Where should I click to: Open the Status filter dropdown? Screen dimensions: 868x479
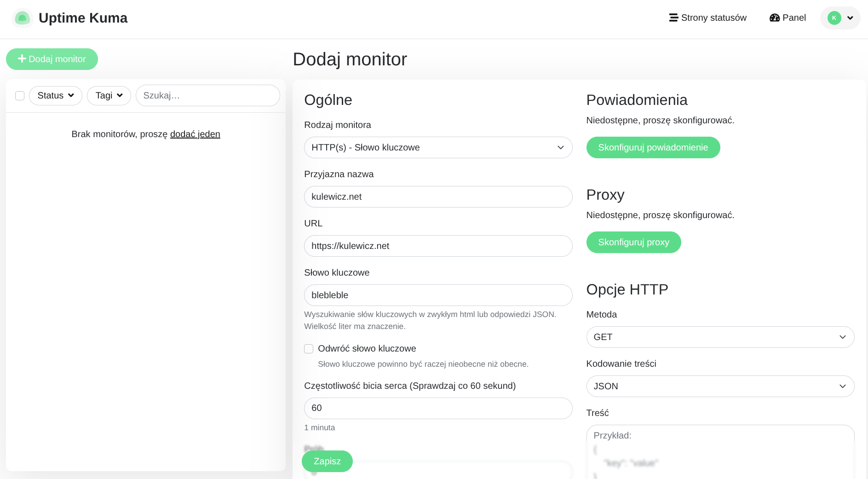[x=56, y=96]
